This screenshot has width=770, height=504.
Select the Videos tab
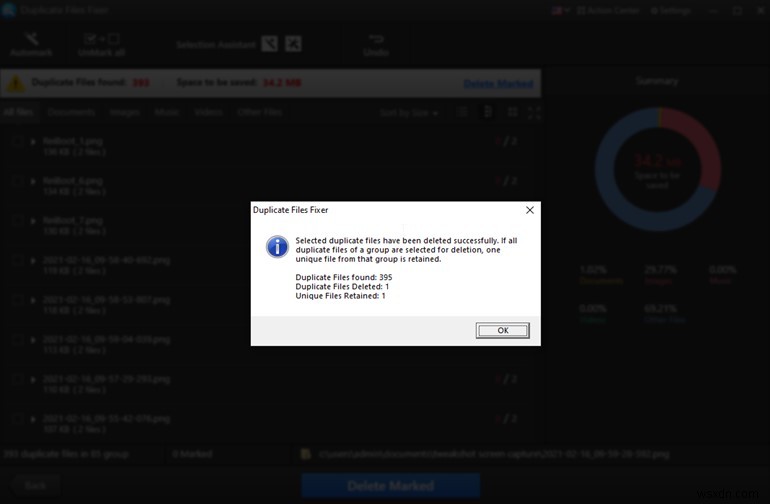click(209, 112)
